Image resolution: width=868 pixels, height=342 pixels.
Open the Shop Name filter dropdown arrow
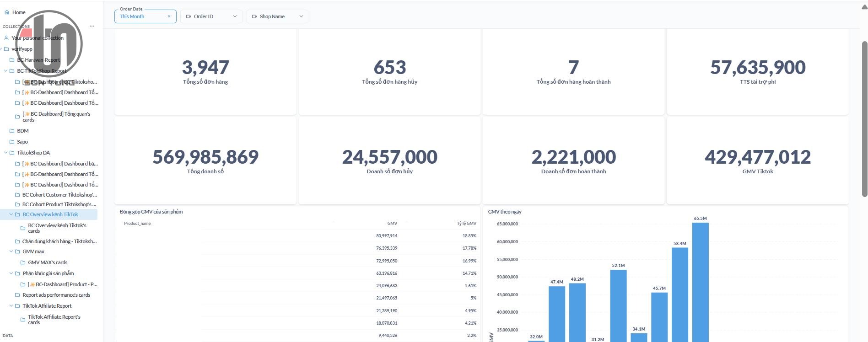point(301,16)
